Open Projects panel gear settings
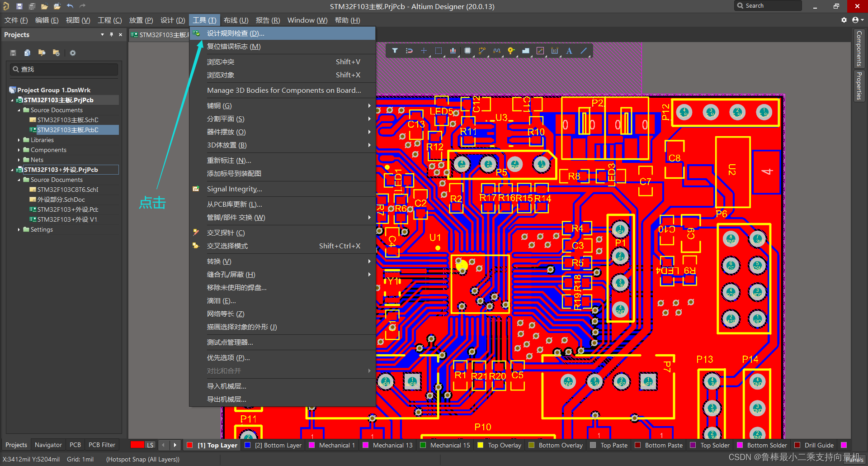The width and height of the screenshot is (868, 466). coord(72,53)
